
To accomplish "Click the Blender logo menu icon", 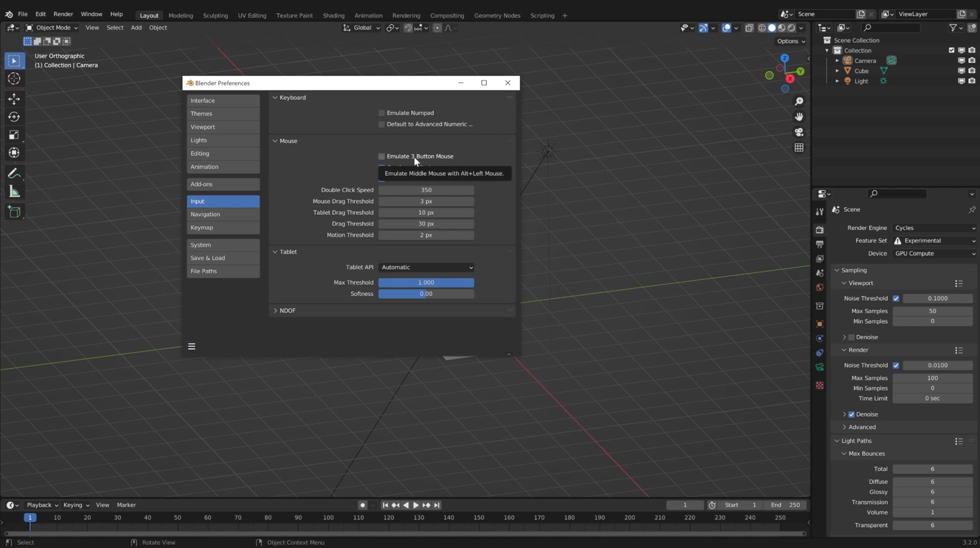I will click(x=9, y=14).
